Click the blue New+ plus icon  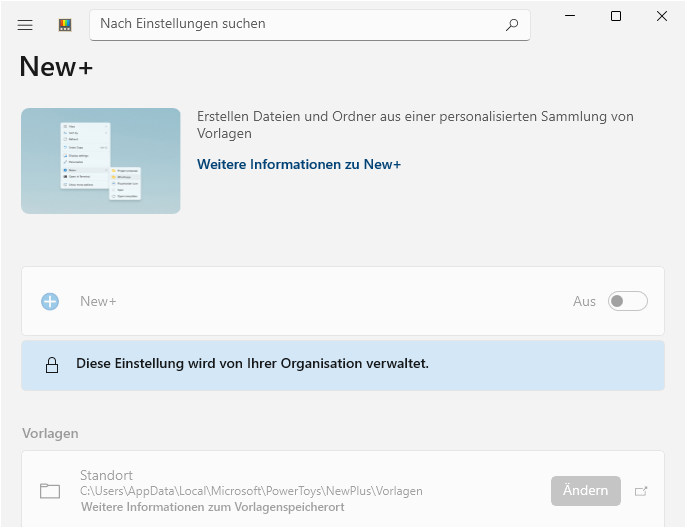[x=50, y=301]
